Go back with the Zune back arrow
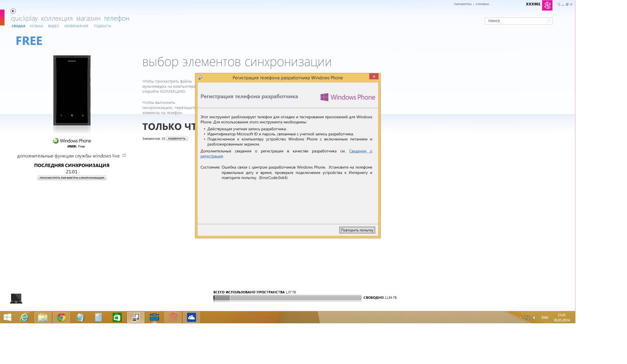Image resolution: width=627 pixels, height=364 pixels. pos(13,11)
